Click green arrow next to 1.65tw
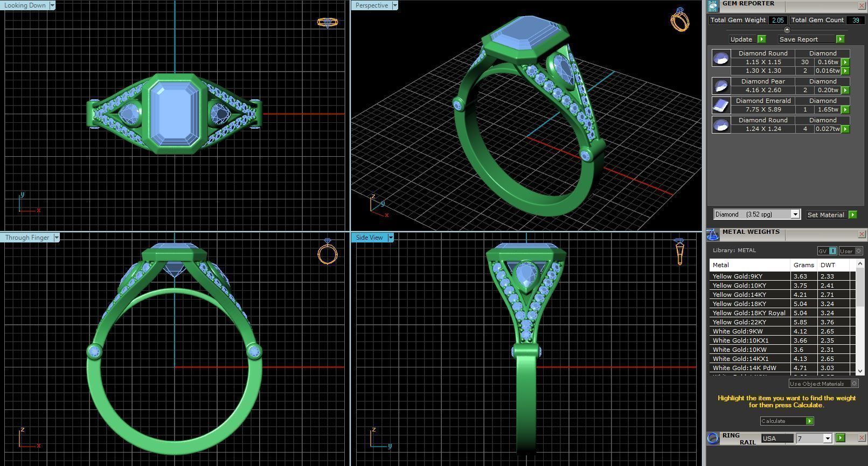 [x=845, y=109]
